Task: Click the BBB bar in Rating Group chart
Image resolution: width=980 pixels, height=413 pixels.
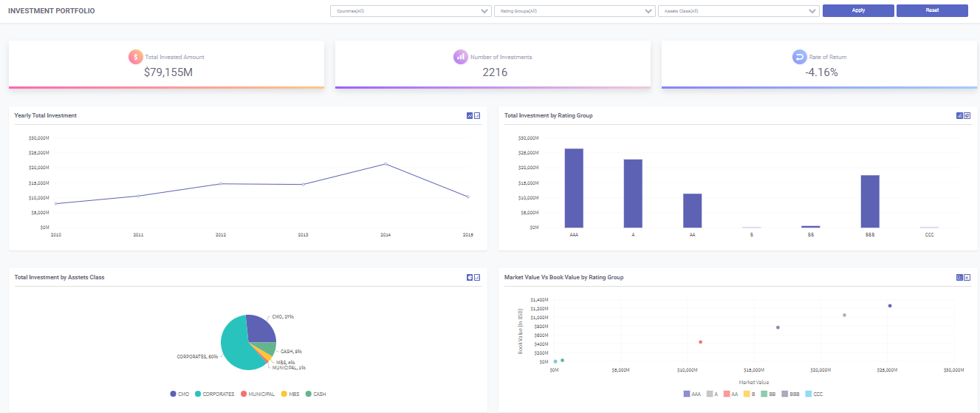Action: point(870,201)
